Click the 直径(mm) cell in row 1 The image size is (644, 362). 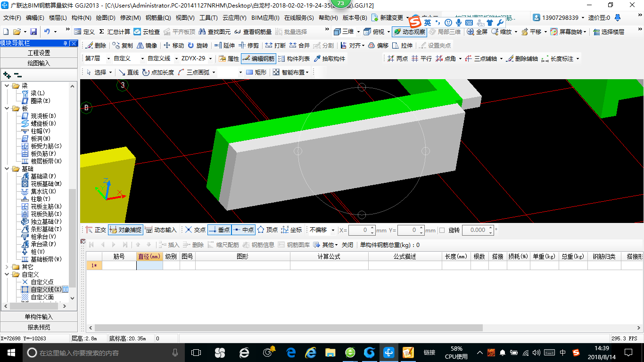pyautogui.click(x=149, y=265)
